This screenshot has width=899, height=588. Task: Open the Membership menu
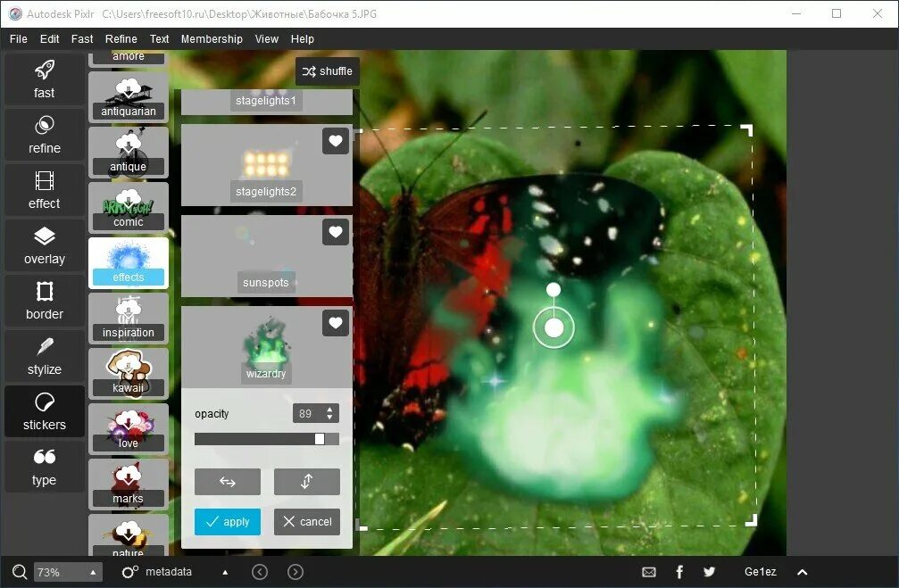212,39
